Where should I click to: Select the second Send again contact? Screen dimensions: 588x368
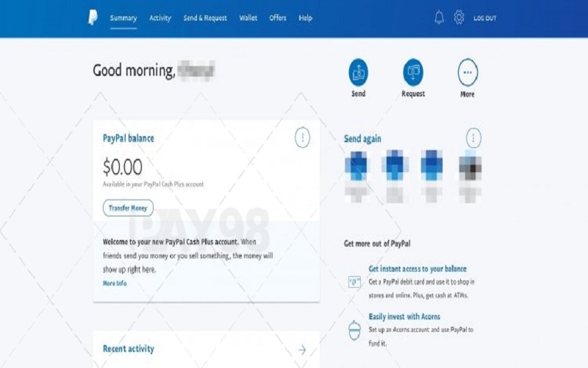point(395,176)
